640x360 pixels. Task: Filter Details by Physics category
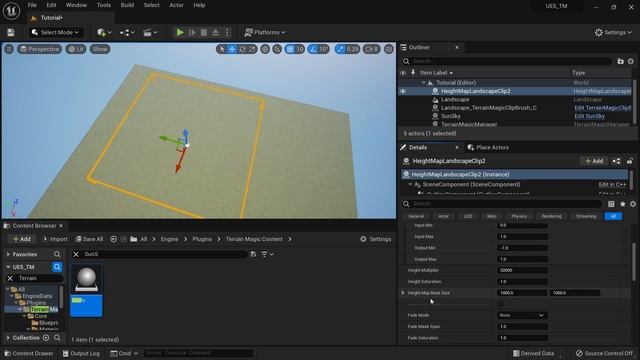tap(519, 216)
